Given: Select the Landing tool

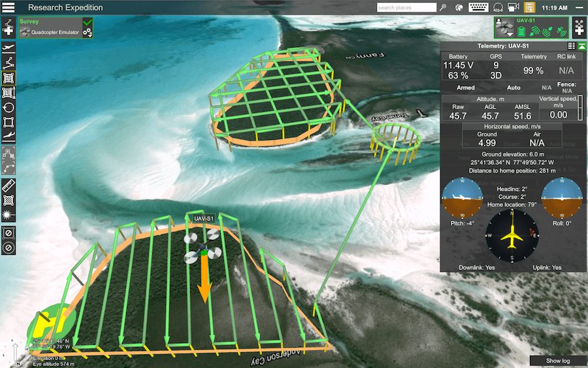Looking at the screenshot, I should [x=8, y=137].
